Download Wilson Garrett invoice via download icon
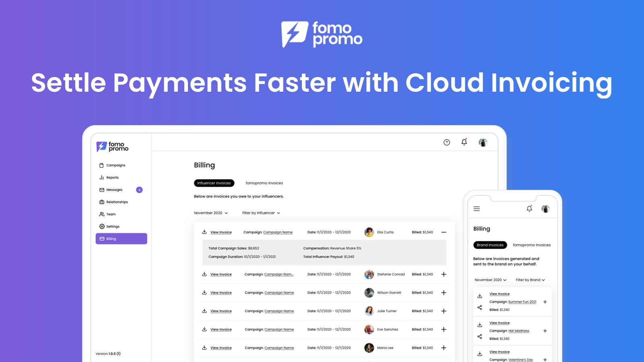Image resolution: width=644 pixels, height=362 pixels. click(x=204, y=292)
